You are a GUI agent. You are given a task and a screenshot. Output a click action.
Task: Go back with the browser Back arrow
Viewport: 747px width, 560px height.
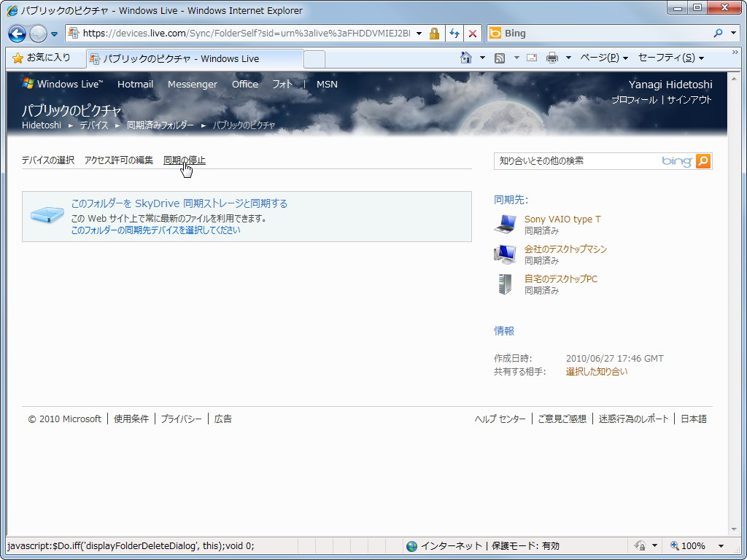click(x=18, y=34)
